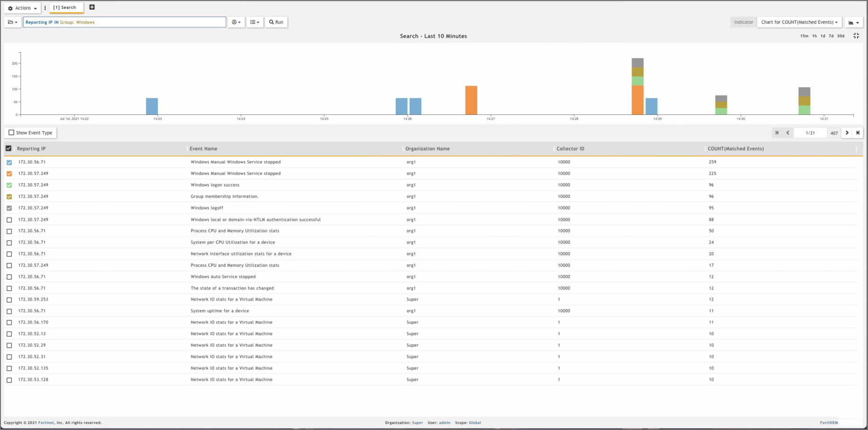
Task: Open the chart type selector icon
Action: pyautogui.click(x=854, y=22)
